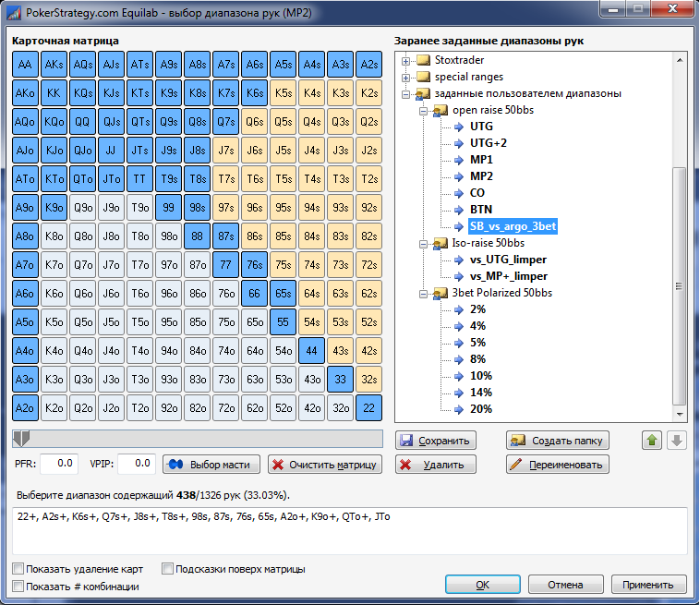Click the green move-up arrow icon
Screen dimensions: 700x605
pos(652,441)
